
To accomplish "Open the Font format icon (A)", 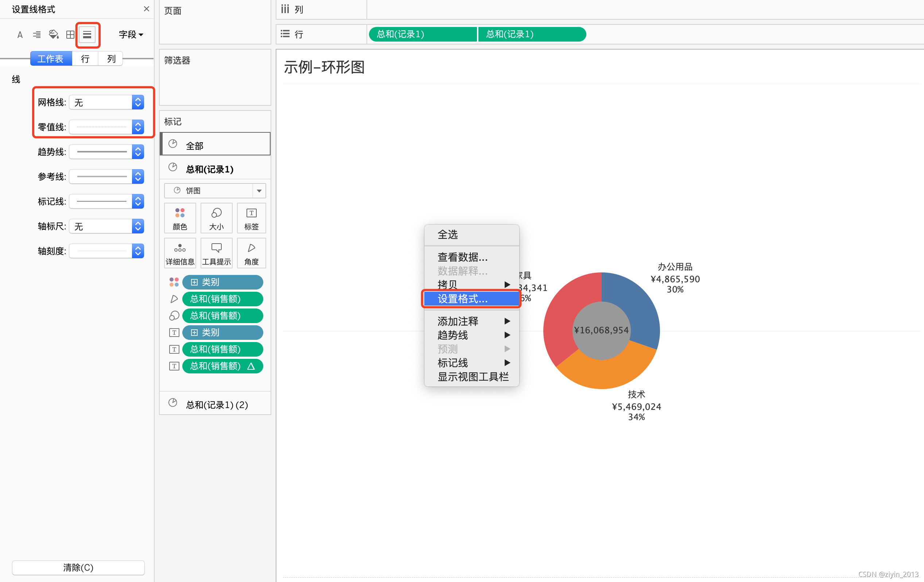I will pyautogui.click(x=20, y=35).
